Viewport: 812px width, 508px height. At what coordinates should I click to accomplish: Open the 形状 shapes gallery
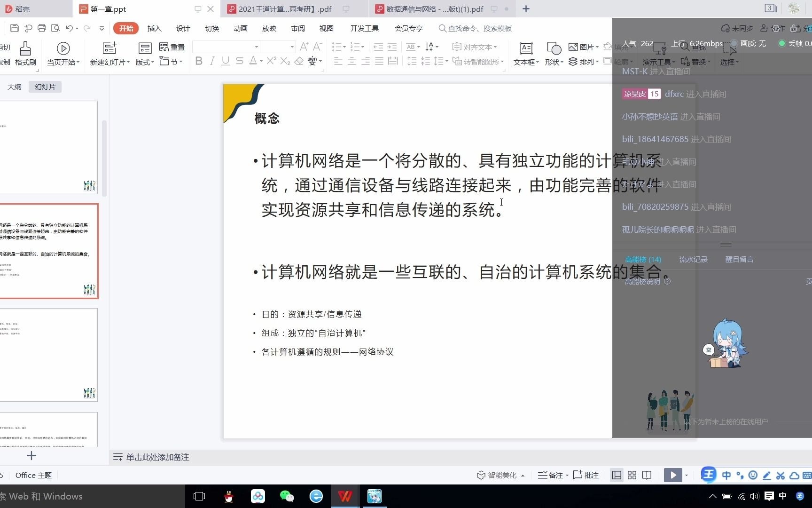pyautogui.click(x=554, y=54)
